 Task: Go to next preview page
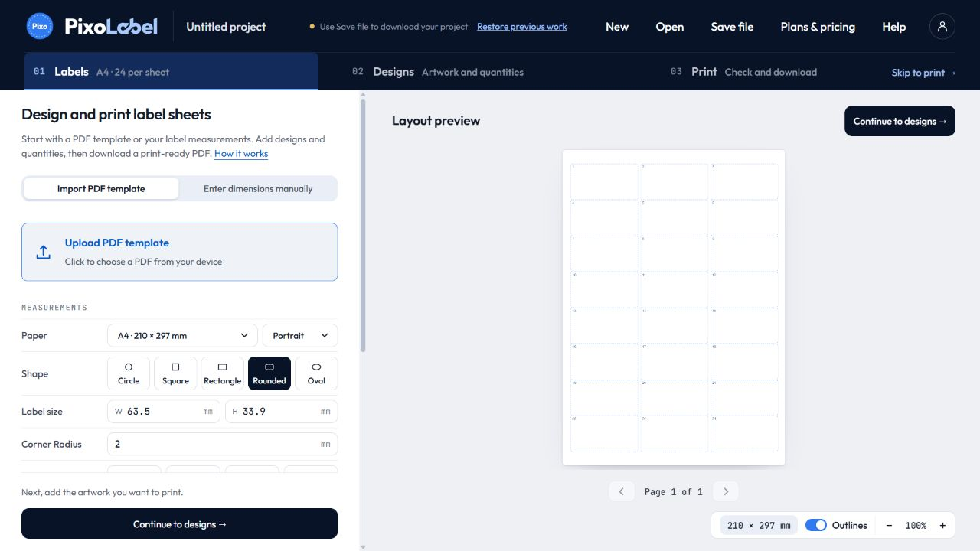coord(726,491)
